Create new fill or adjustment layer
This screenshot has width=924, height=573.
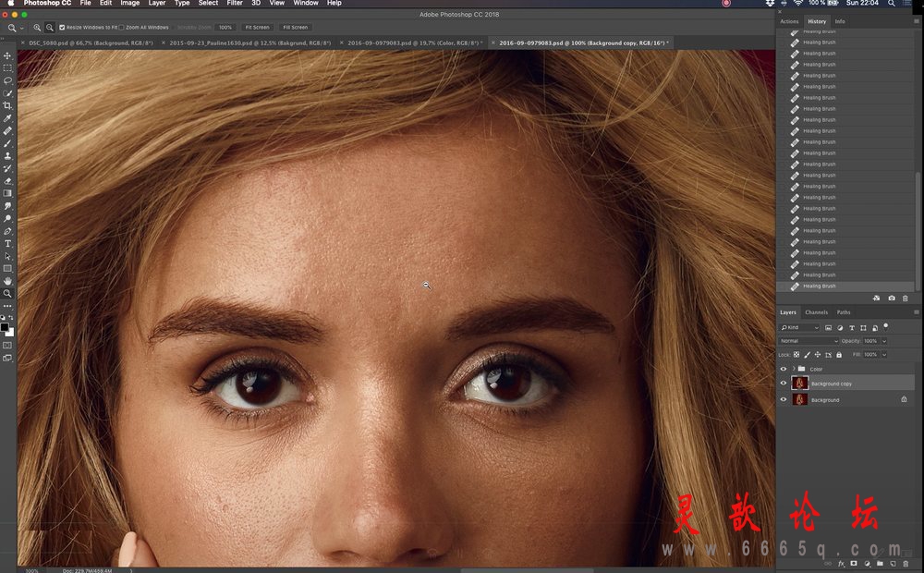coord(867,564)
